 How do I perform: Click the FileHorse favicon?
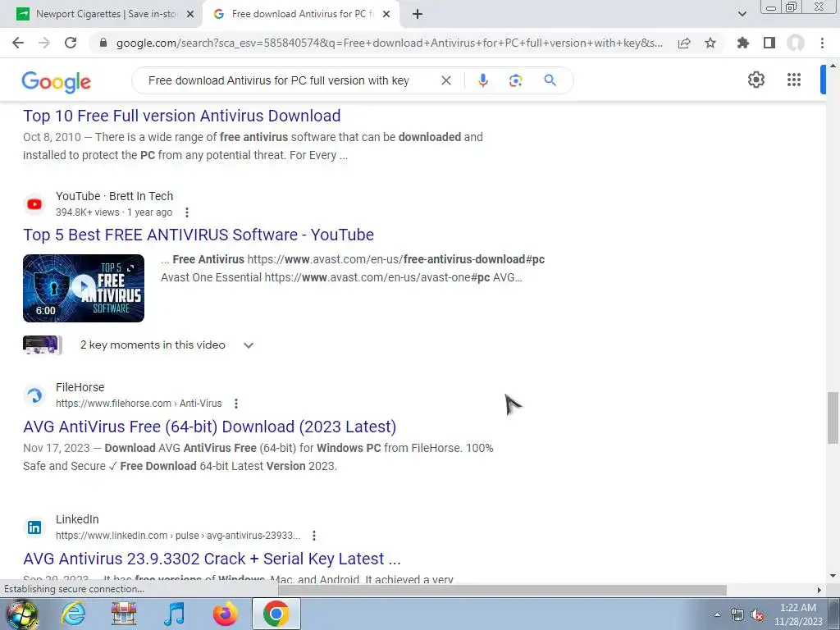[34, 395]
